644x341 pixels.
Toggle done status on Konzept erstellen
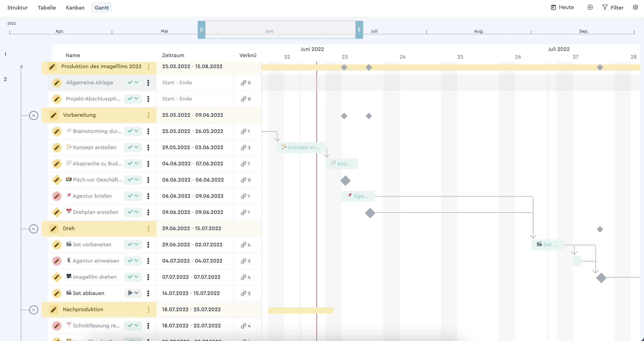pyautogui.click(x=130, y=147)
